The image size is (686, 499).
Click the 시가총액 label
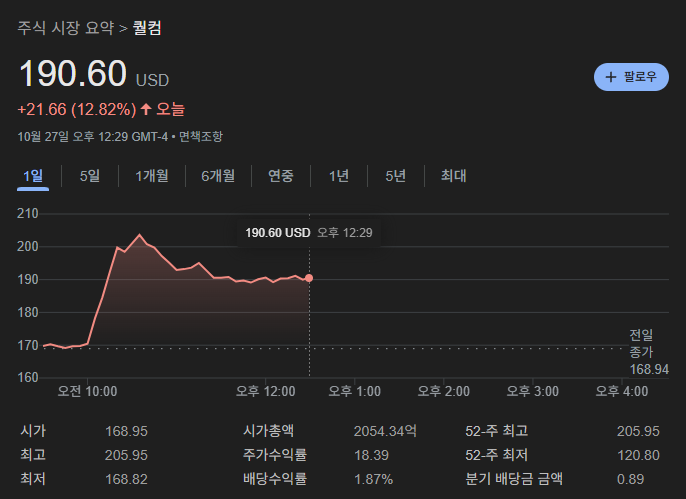[269, 431]
